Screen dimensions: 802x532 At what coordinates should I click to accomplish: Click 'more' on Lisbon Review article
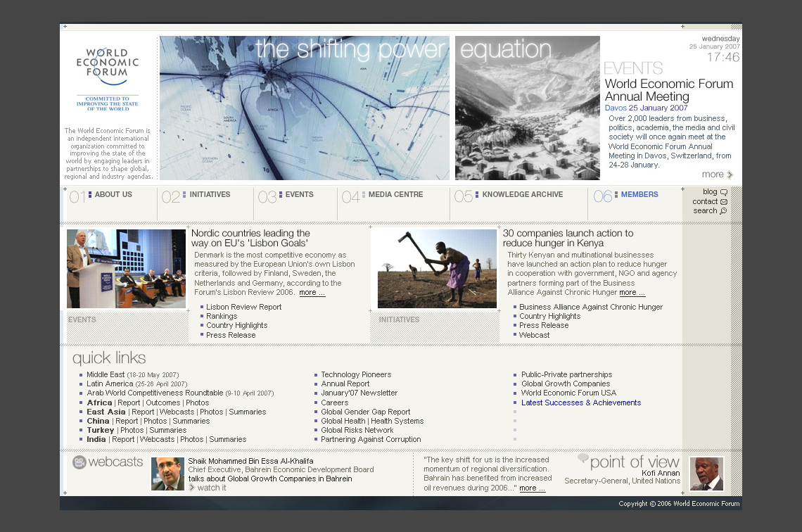pos(312,293)
